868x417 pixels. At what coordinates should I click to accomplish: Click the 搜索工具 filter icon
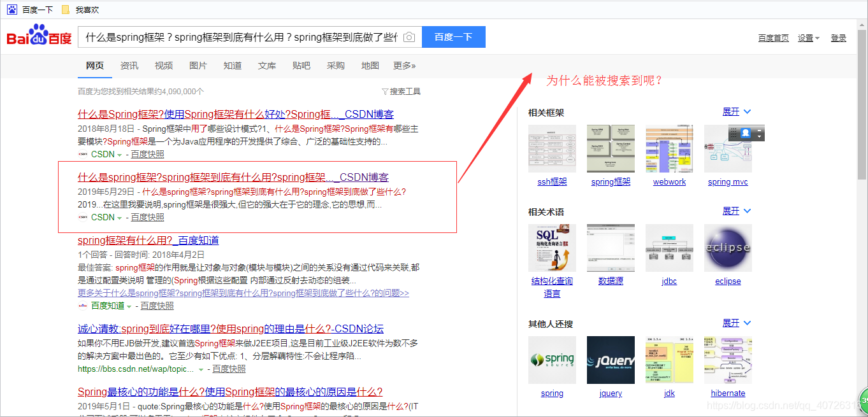[x=385, y=92]
